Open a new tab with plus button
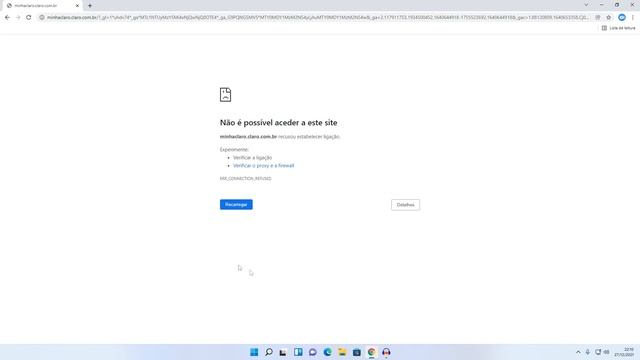 [90, 6]
